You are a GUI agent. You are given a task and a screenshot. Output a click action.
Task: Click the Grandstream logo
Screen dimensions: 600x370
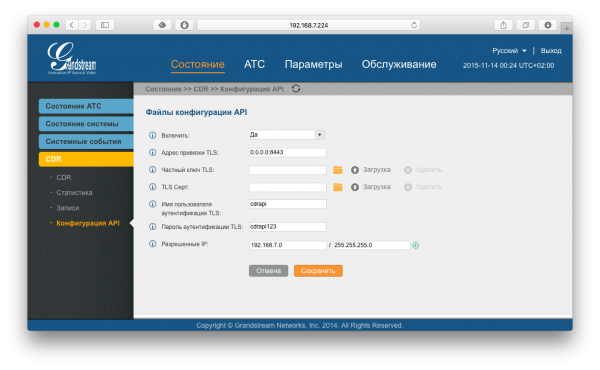coord(72,58)
